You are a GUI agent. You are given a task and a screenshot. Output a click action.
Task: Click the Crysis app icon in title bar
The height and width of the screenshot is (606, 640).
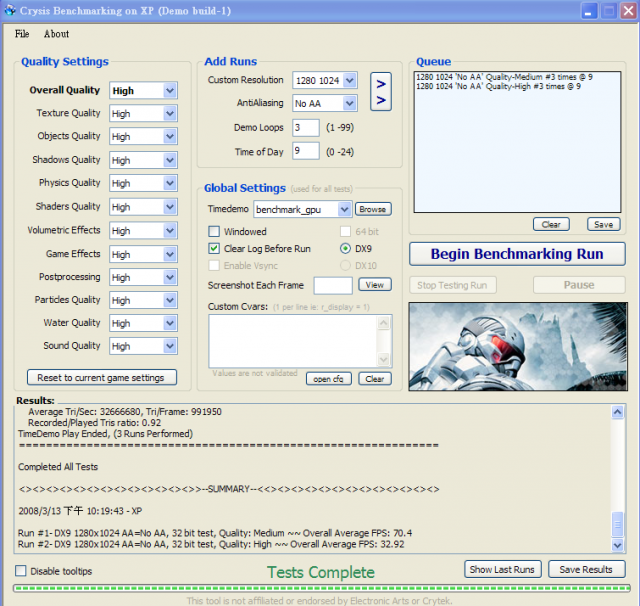(x=10, y=10)
